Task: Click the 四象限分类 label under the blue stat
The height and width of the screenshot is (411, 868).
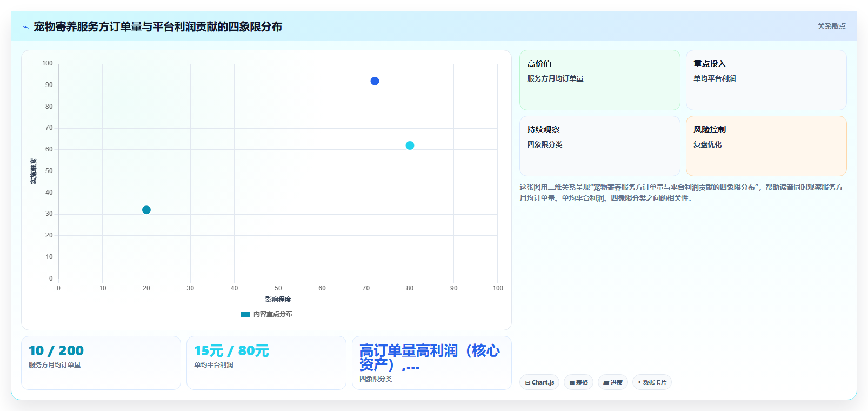Action: point(376,379)
